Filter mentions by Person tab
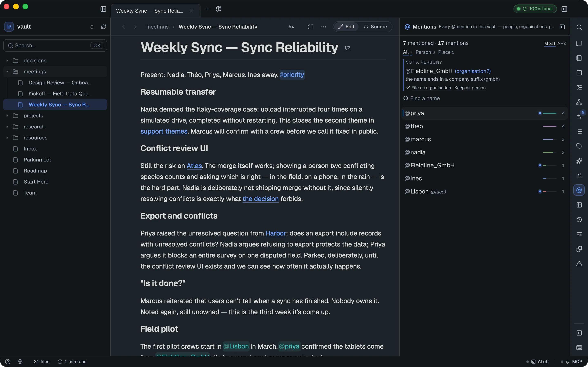Screen dimensions: 588x367 coord(425,52)
